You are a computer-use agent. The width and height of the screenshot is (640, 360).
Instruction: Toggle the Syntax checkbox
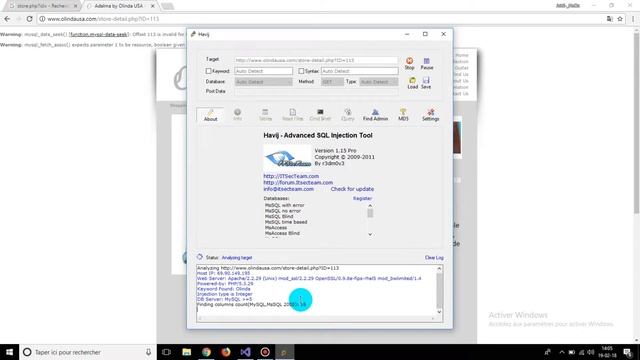point(301,71)
